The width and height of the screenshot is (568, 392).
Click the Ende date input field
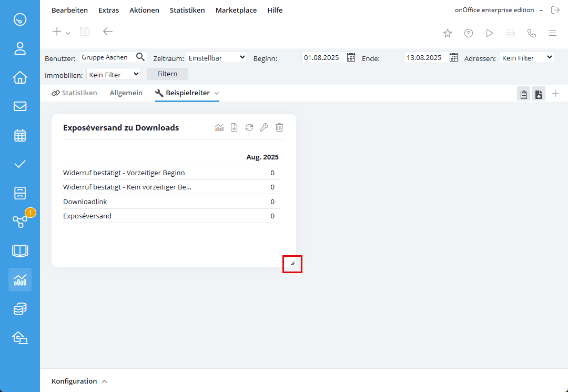pyautogui.click(x=425, y=57)
